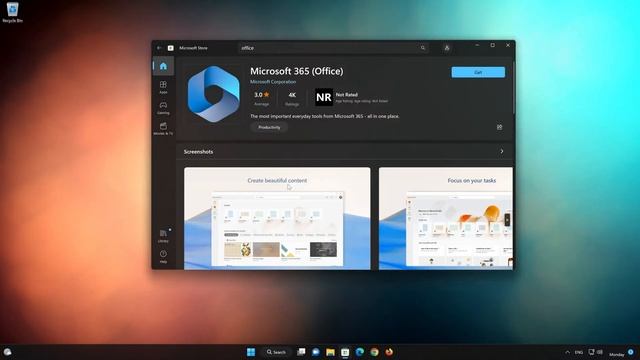
Task: Click the Store window vertical scrollbar
Action: (514, 88)
